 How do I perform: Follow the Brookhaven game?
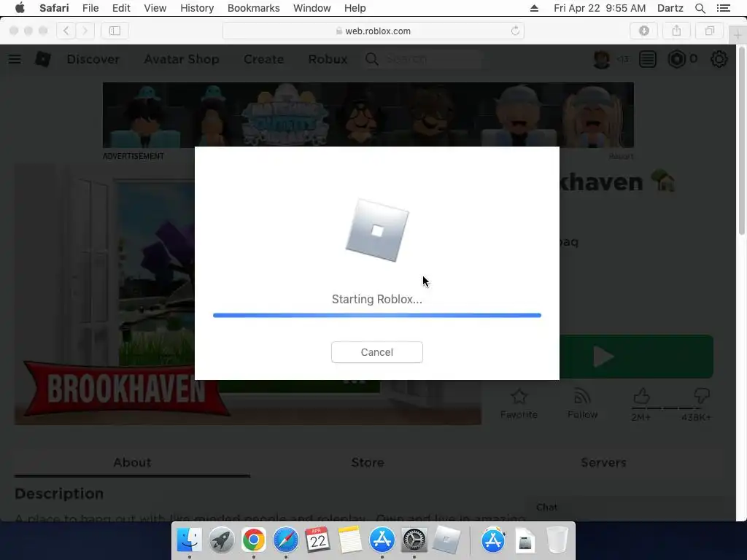582,404
